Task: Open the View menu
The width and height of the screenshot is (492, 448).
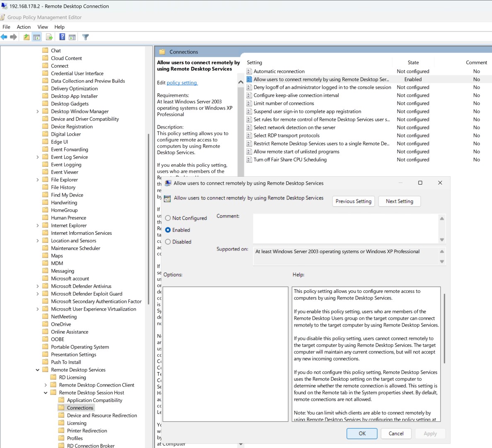Action: pyautogui.click(x=42, y=27)
